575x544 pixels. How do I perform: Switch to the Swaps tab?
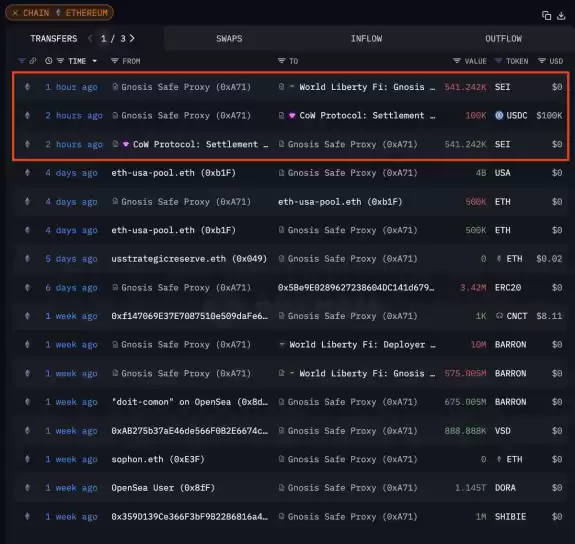229,39
